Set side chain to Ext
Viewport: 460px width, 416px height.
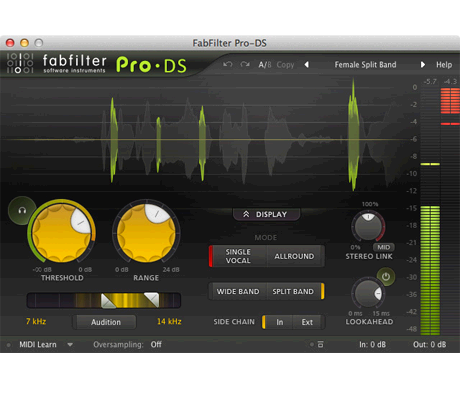(307, 322)
